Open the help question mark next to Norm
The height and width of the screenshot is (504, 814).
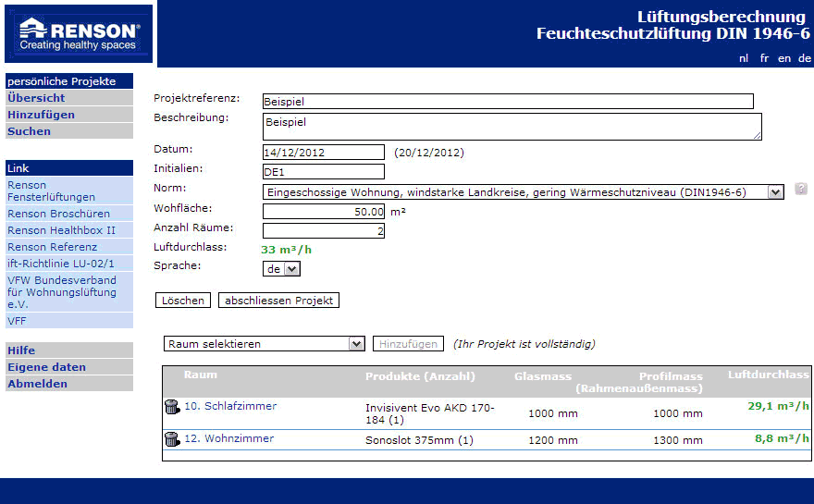coord(801,189)
